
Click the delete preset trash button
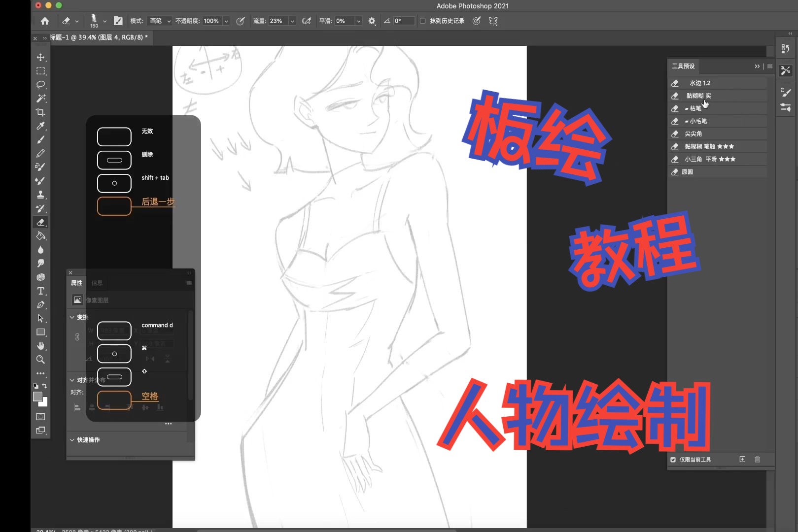[x=758, y=459]
